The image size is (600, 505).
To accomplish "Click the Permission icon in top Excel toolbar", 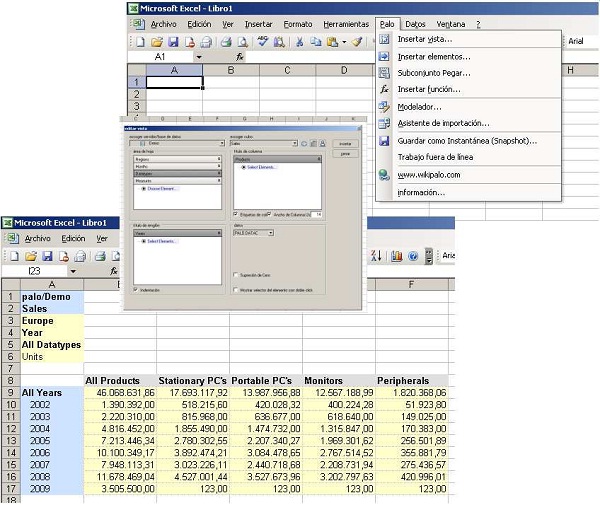I will click(189, 42).
